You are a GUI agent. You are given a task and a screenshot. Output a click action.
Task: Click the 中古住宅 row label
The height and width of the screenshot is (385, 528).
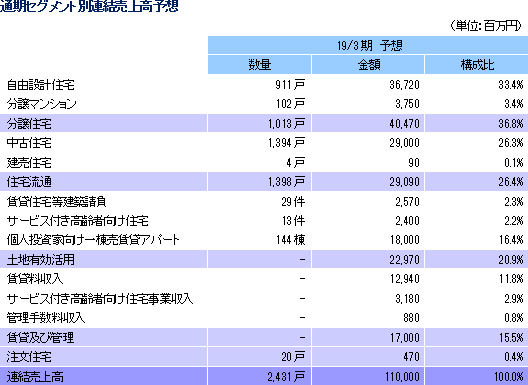point(29,143)
